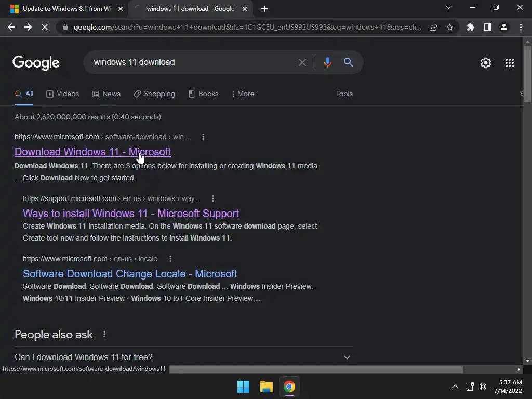Screen dimensions: 532x399
Task: Open the search Tools options
Action: pyautogui.click(x=344, y=94)
